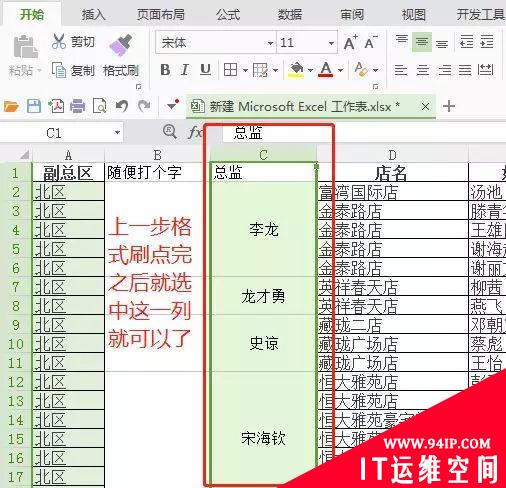Viewport: 506px width, 488px height.
Task: Select column C header
Action: [x=263, y=155]
